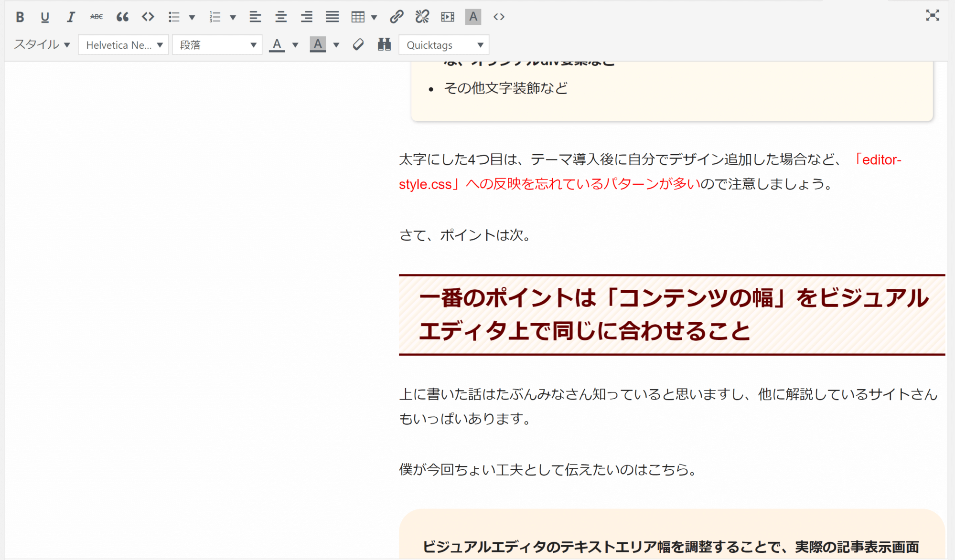955x560 pixels.
Task: Insert a bulleted list
Action: pyautogui.click(x=174, y=17)
